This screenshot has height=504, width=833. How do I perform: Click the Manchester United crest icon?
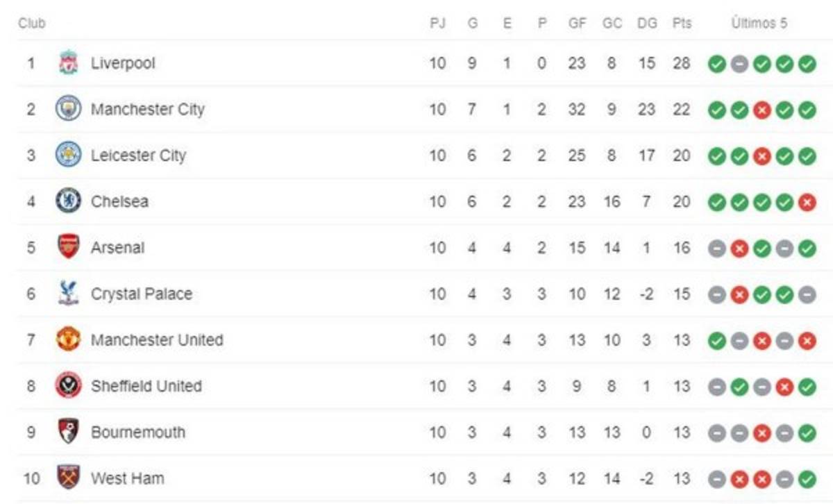[x=68, y=339]
